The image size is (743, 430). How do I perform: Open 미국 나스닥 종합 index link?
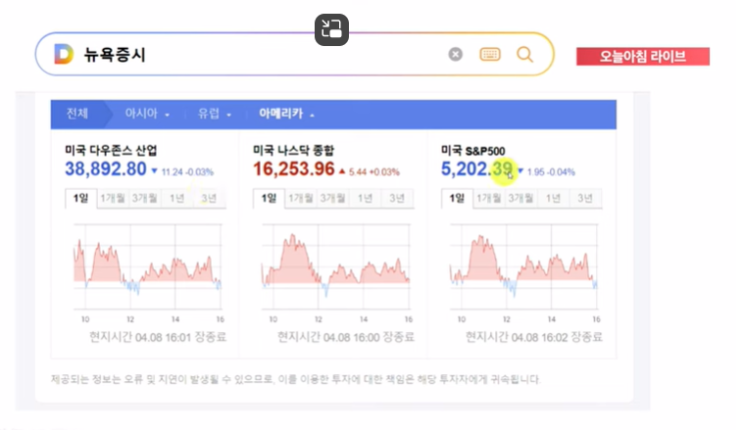coord(293,151)
